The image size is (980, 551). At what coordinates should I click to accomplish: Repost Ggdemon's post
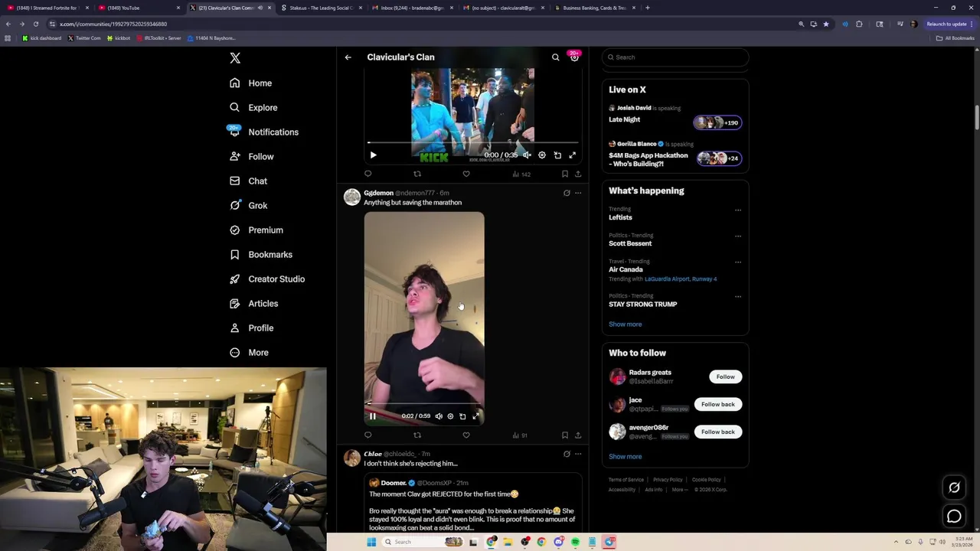417,435
